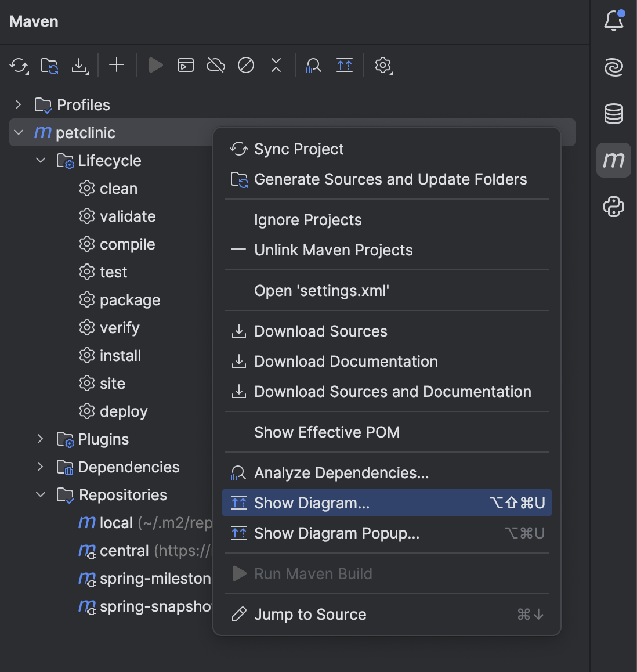Select the Execute Maven Goal icon
The height and width of the screenshot is (672, 637).
point(186,65)
